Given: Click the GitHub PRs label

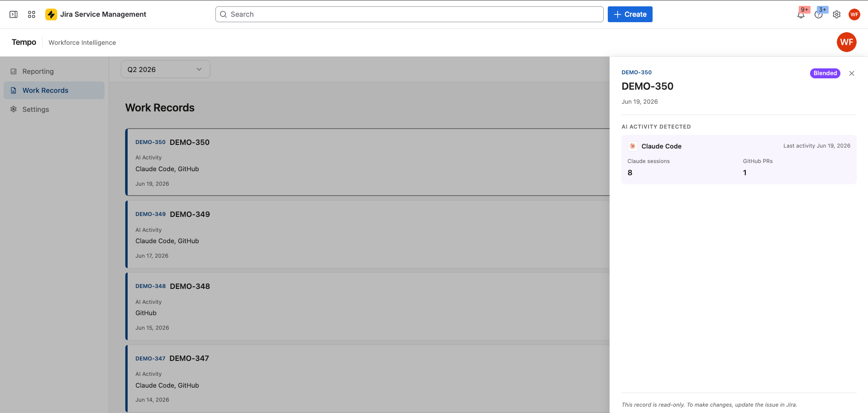Looking at the screenshot, I should point(758,161).
